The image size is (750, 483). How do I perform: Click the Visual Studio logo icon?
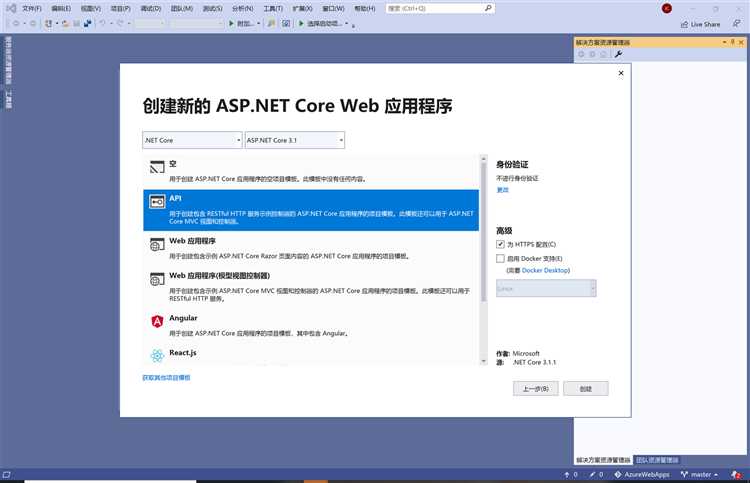coord(11,9)
